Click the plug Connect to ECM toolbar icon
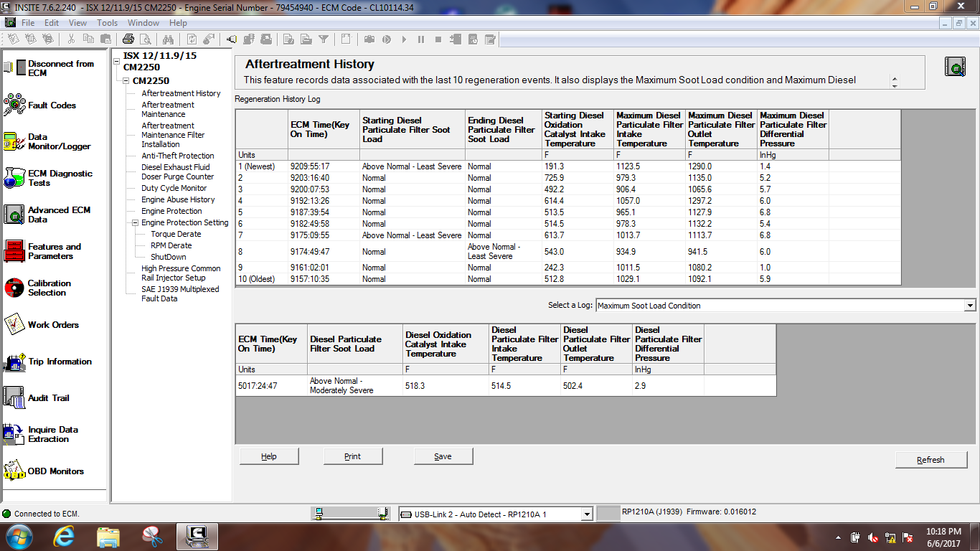The height and width of the screenshot is (551, 980). 232,39
